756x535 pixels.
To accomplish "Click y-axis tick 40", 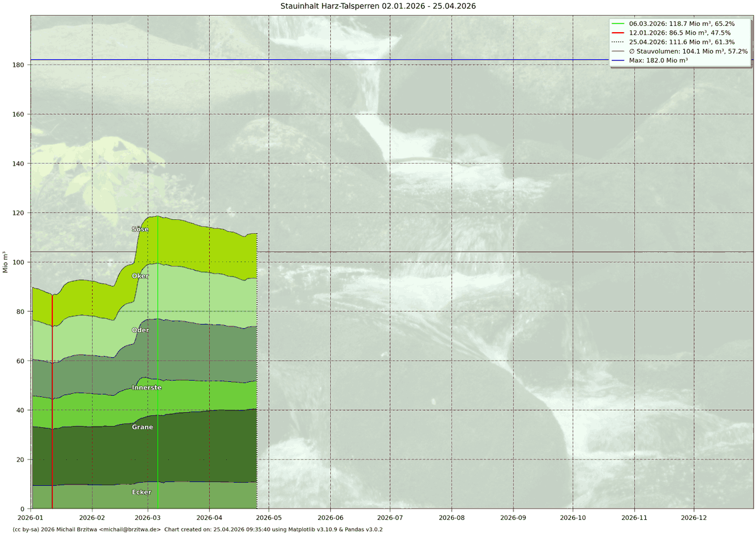I will (x=20, y=410).
